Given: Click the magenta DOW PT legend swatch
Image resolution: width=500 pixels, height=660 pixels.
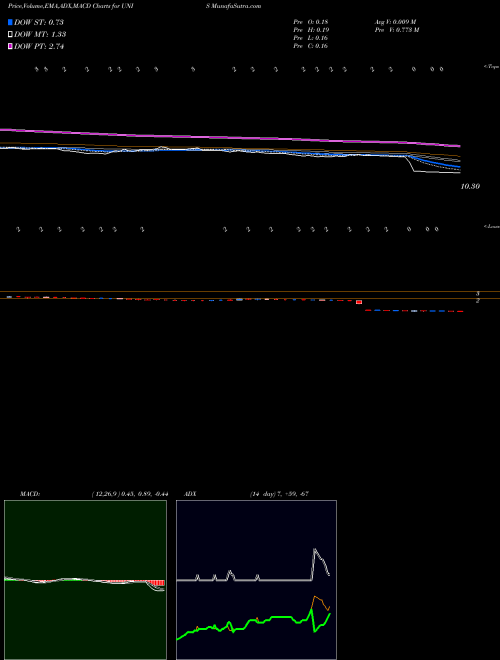Looking at the screenshot, I should [x=10, y=47].
